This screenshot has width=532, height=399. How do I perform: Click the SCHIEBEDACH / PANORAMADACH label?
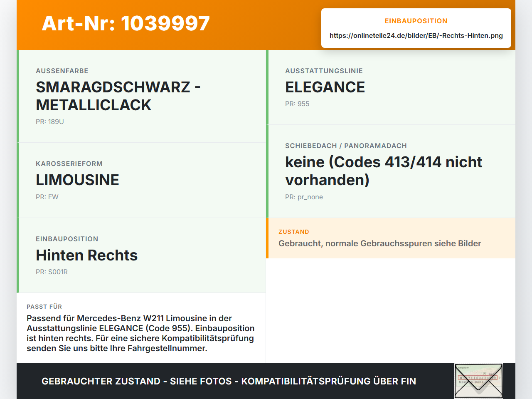point(346,146)
